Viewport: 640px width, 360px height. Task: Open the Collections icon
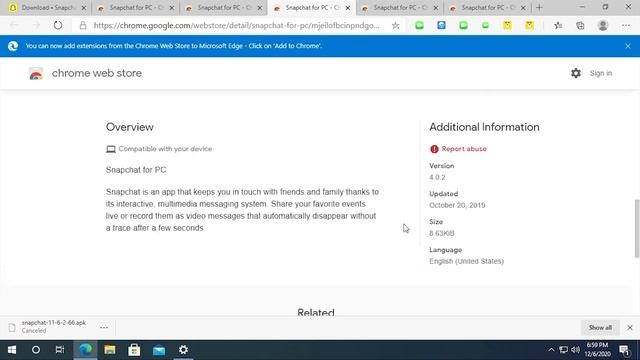pos(580,25)
